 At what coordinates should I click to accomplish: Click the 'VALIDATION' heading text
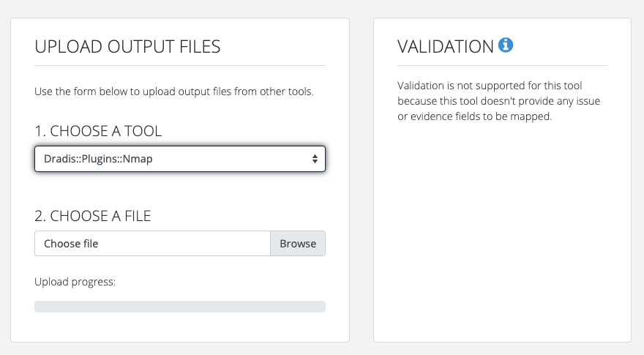[x=446, y=46]
